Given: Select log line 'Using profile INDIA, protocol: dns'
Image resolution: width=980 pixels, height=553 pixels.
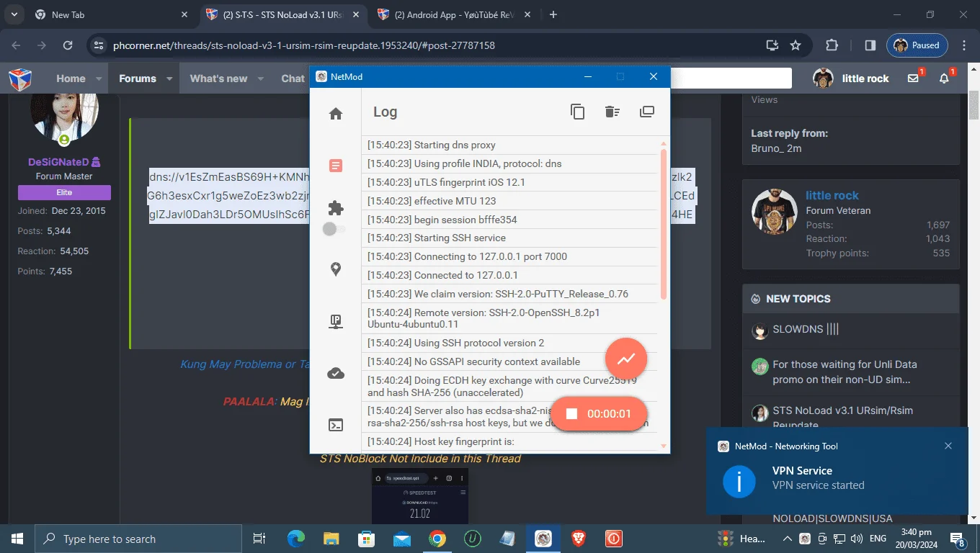Looking at the screenshot, I should coord(509,163).
